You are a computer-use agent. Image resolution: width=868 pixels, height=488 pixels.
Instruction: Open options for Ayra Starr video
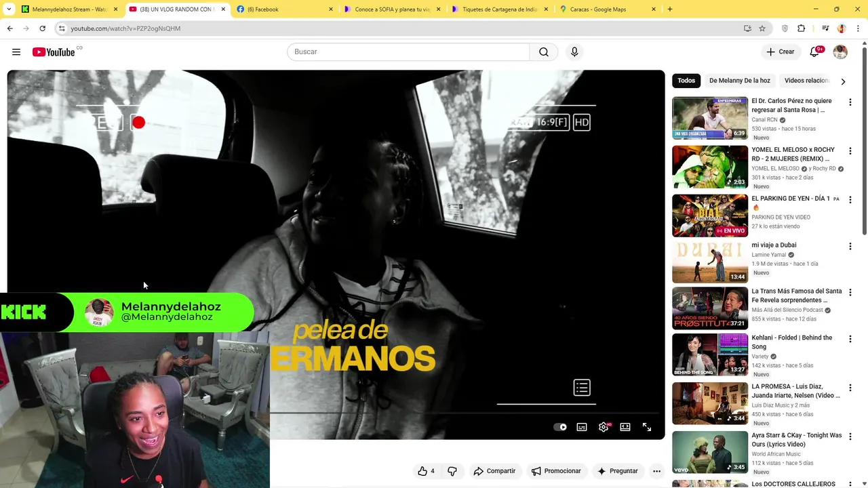850,436
